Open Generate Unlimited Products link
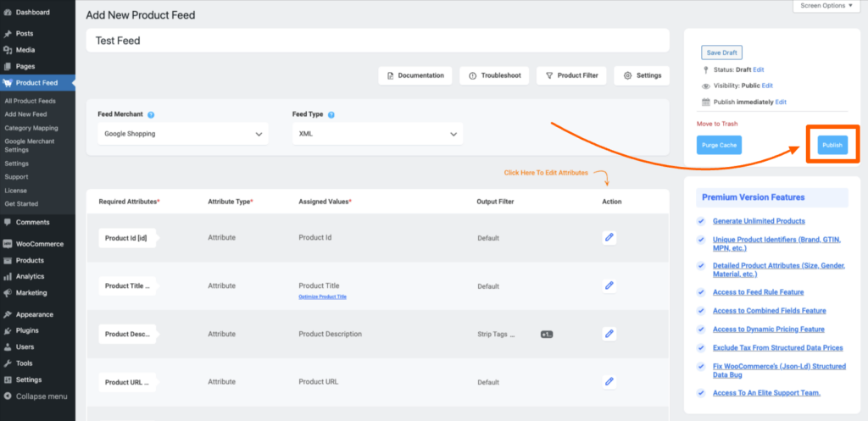Viewport: 868px width, 421px height. (759, 221)
